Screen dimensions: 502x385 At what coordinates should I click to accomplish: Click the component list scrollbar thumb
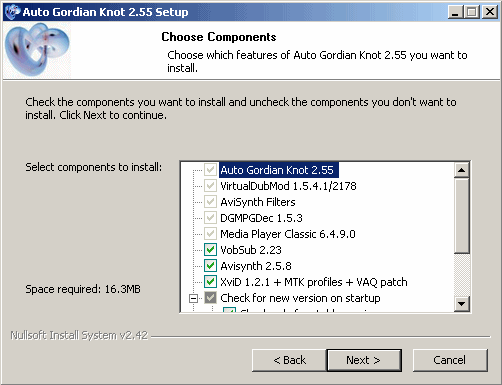462,216
